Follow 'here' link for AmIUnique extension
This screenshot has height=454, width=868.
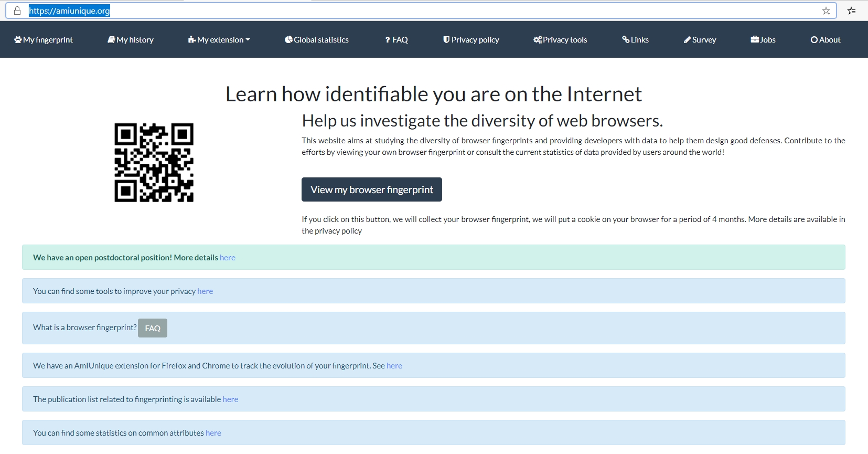pos(394,366)
